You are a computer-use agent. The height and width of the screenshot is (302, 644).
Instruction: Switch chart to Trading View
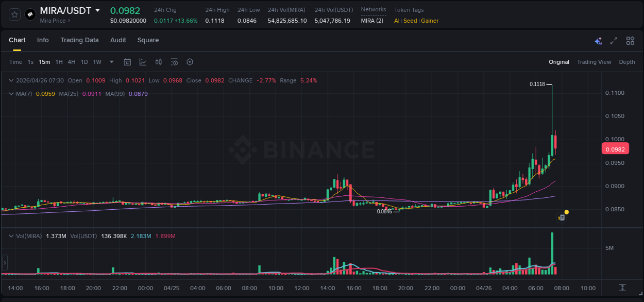[x=594, y=61]
